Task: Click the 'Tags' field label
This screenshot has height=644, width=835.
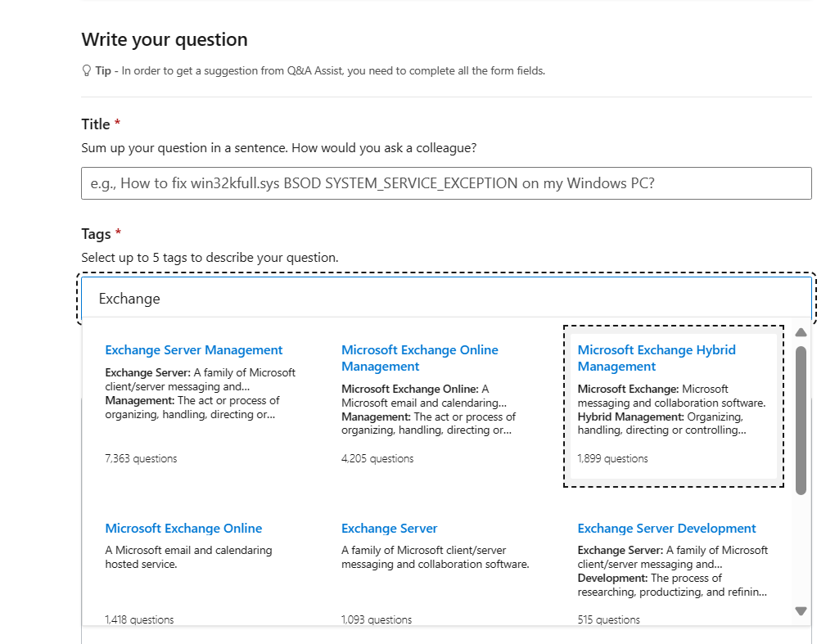Action: pyautogui.click(x=97, y=234)
